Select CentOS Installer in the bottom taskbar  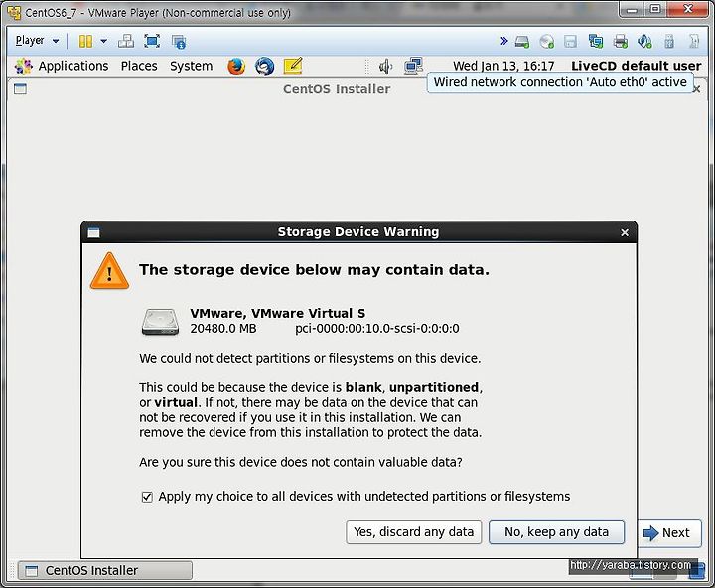pyautogui.click(x=105, y=571)
